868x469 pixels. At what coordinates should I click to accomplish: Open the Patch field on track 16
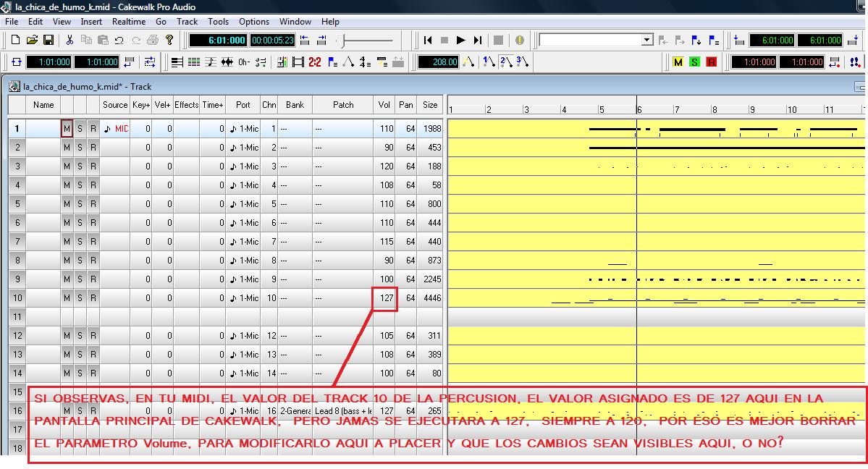pos(343,411)
